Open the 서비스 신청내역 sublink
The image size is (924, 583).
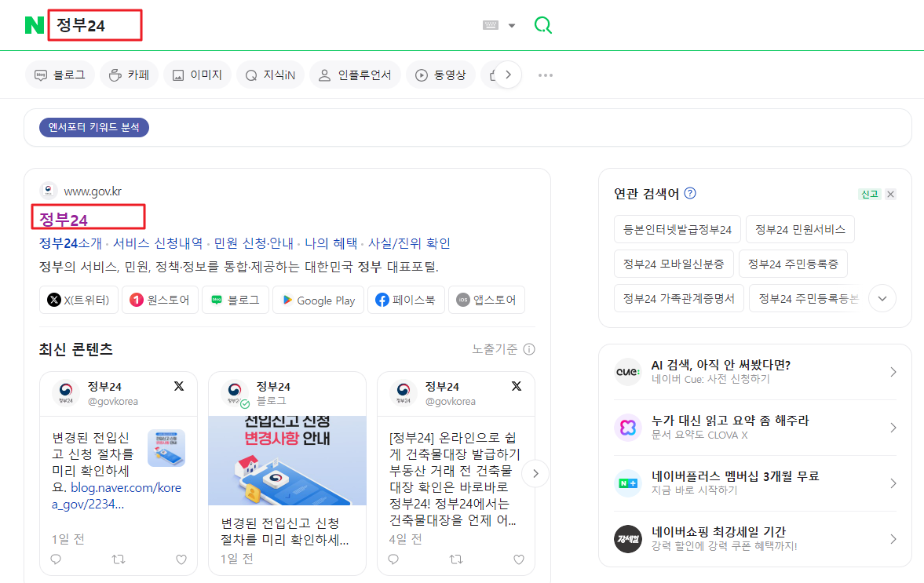click(158, 243)
